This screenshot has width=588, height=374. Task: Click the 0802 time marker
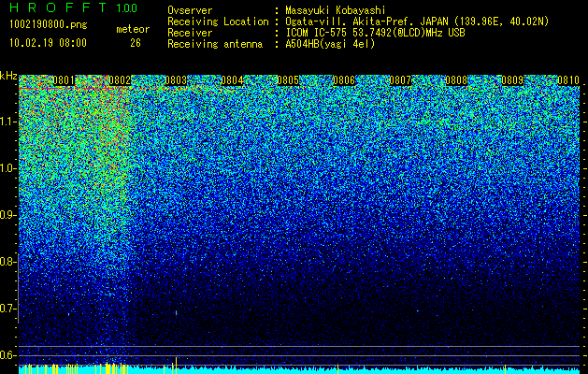pos(120,80)
